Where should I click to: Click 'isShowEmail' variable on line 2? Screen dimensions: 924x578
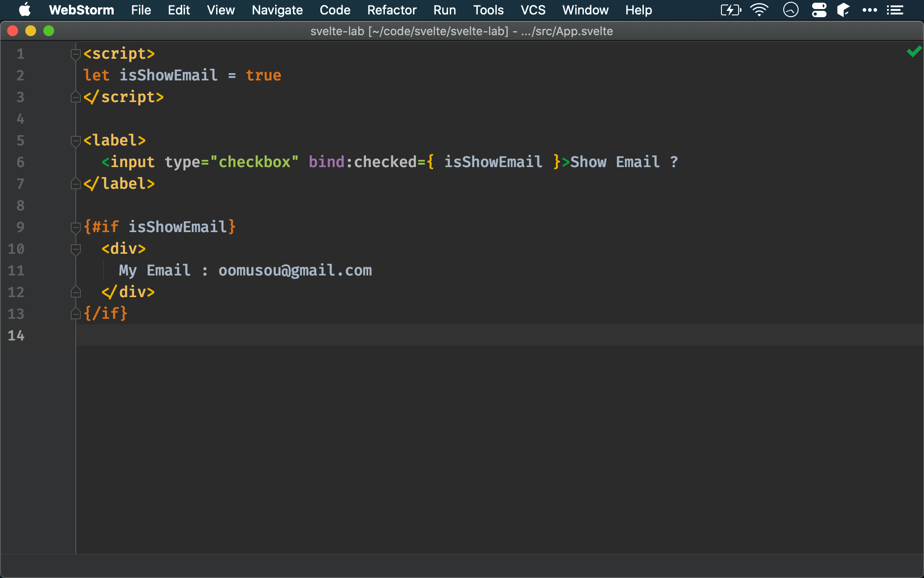168,75
